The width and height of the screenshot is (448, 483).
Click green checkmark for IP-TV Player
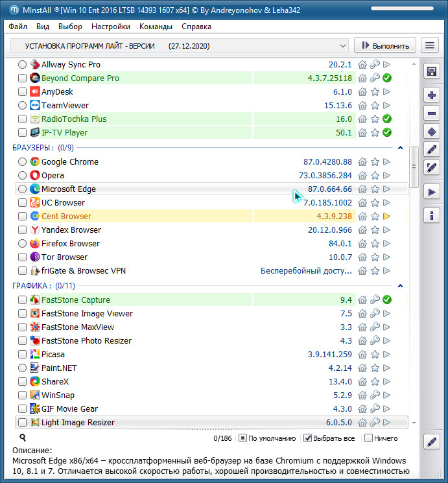pos(387,132)
